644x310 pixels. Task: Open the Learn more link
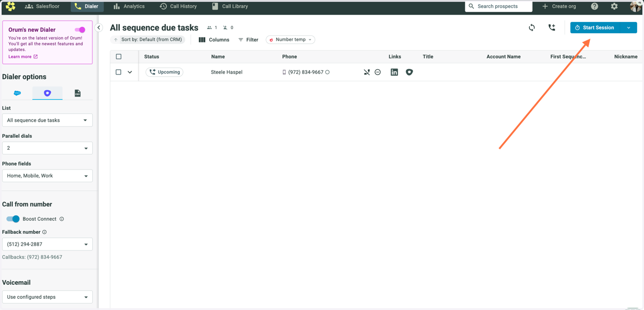[x=23, y=56]
